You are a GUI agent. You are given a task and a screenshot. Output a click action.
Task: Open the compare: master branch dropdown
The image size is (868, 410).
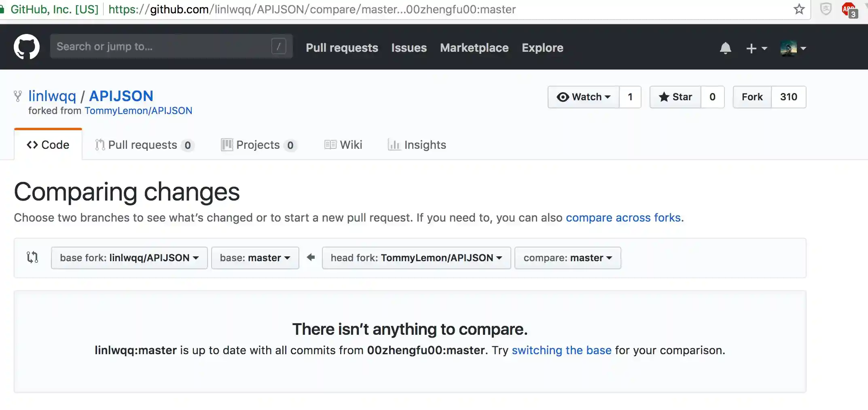(567, 258)
